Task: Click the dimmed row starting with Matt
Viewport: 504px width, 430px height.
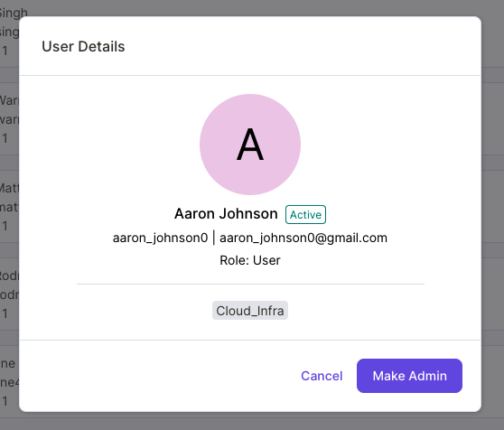Action: click(9, 206)
